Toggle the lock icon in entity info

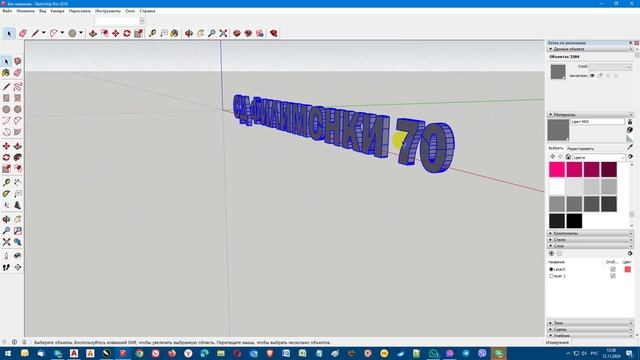pos(600,76)
